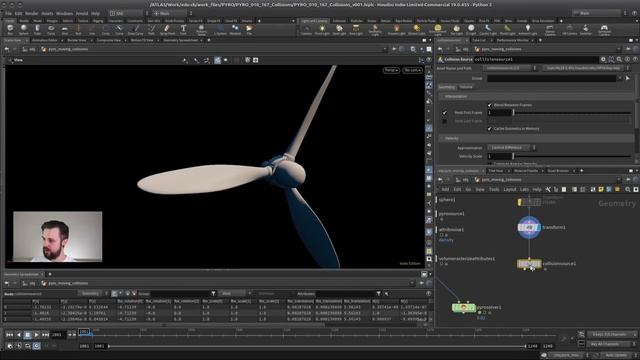
Task: Toggle Hold First Frame checkbox
Action: click(x=444, y=113)
